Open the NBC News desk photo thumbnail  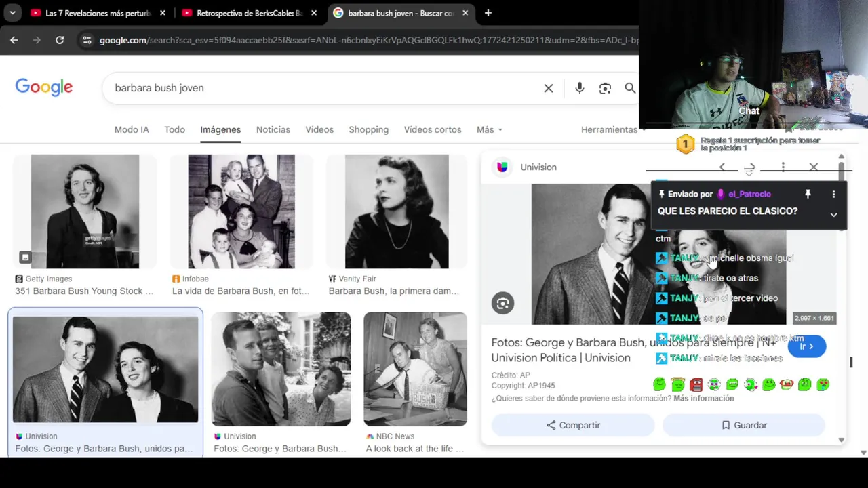[x=415, y=369]
